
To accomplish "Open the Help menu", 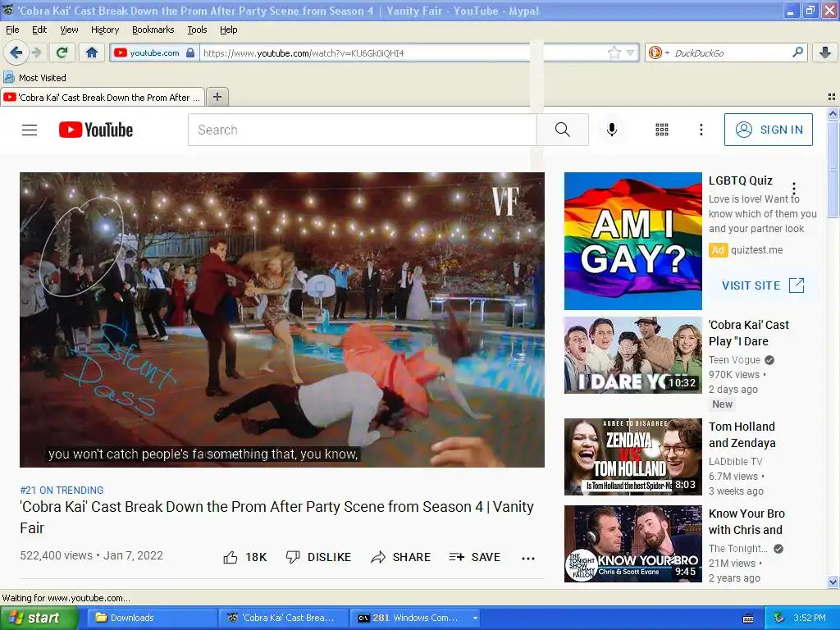I will pos(228,30).
